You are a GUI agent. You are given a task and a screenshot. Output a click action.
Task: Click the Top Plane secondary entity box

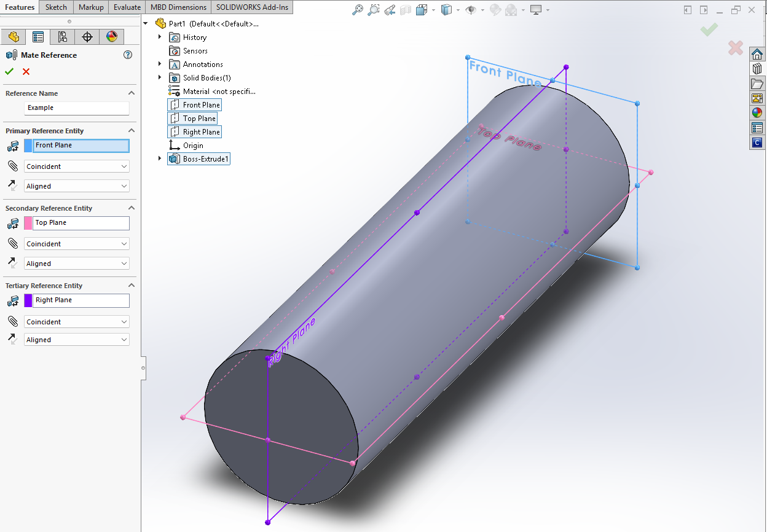click(81, 223)
